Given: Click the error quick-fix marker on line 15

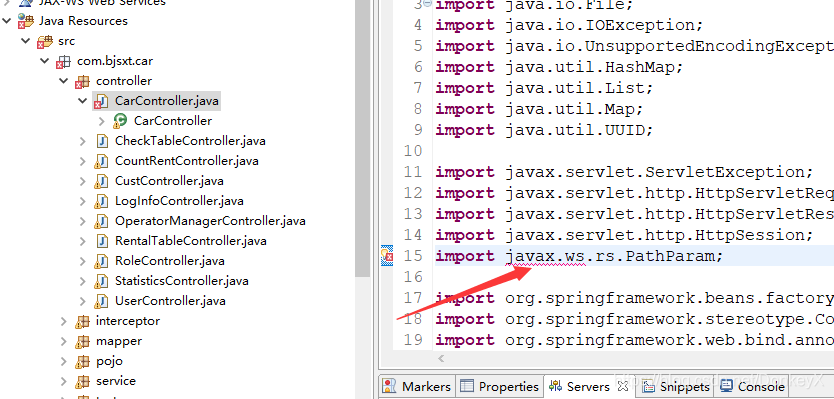Looking at the screenshot, I should (x=387, y=256).
